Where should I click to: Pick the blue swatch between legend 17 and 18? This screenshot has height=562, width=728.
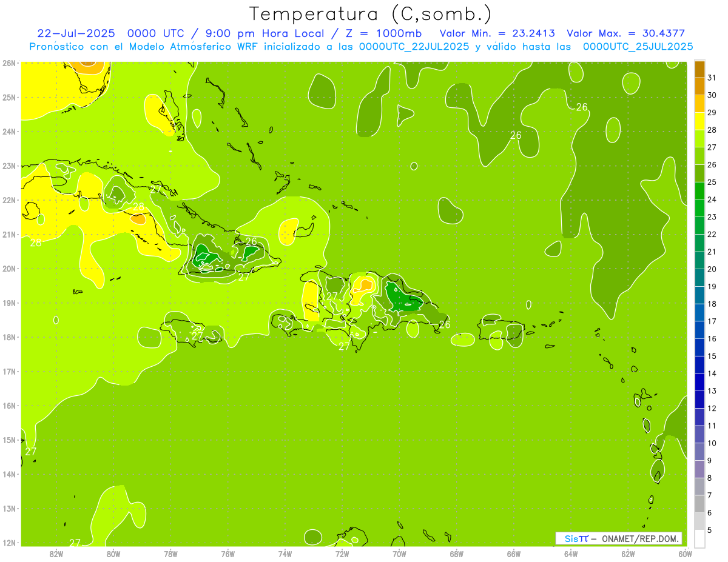[x=699, y=313]
